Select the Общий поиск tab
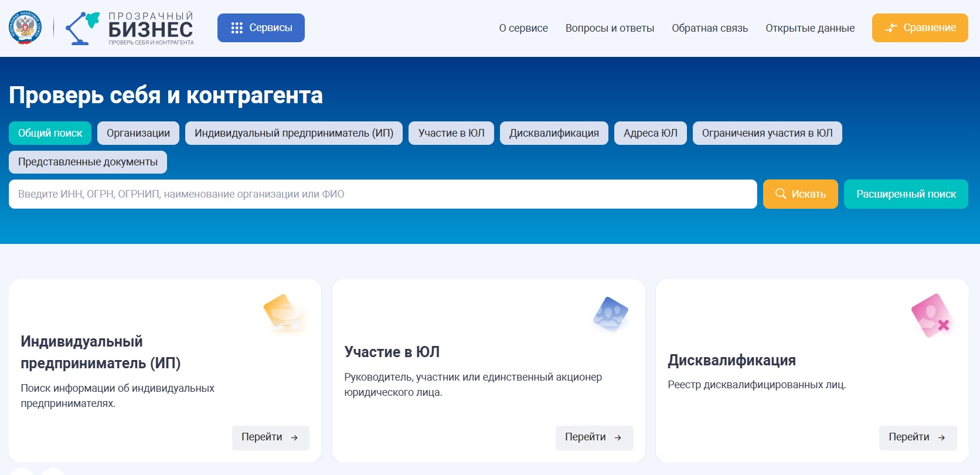Viewport: 980px width, 475px height. (x=50, y=133)
